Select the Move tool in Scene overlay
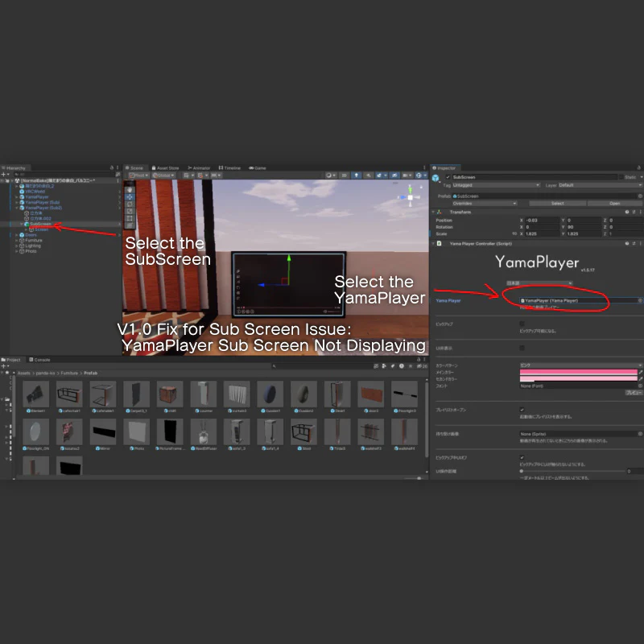 [130, 197]
